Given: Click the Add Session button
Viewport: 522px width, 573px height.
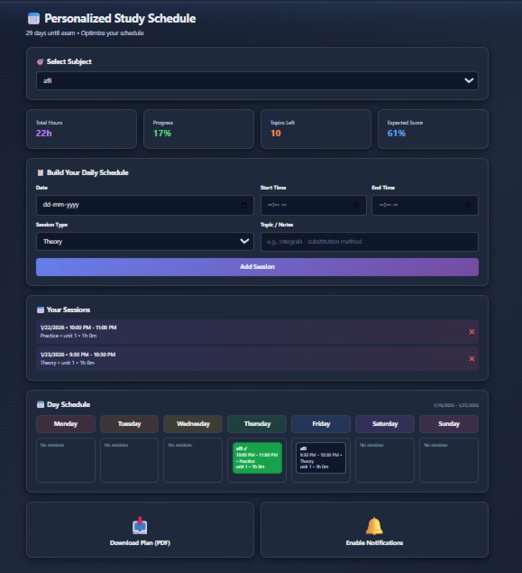Looking at the screenshot, I should coord(257,267).
